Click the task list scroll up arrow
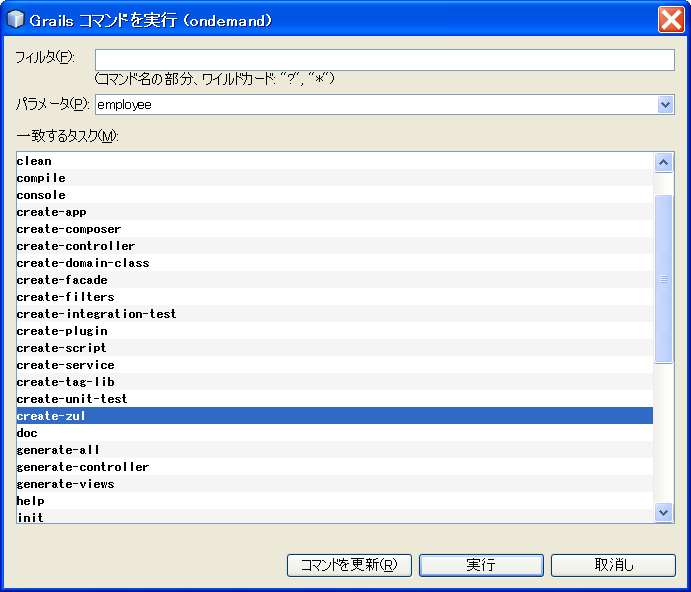 click(663, 163)
